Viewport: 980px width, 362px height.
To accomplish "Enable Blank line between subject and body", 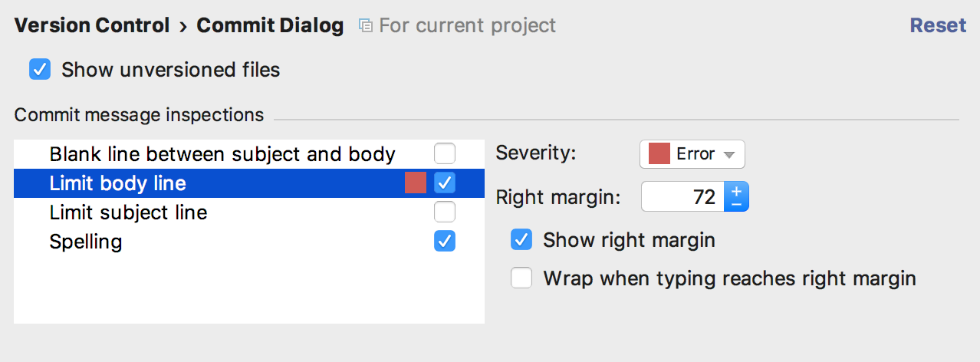I will [x=445, y=153].
